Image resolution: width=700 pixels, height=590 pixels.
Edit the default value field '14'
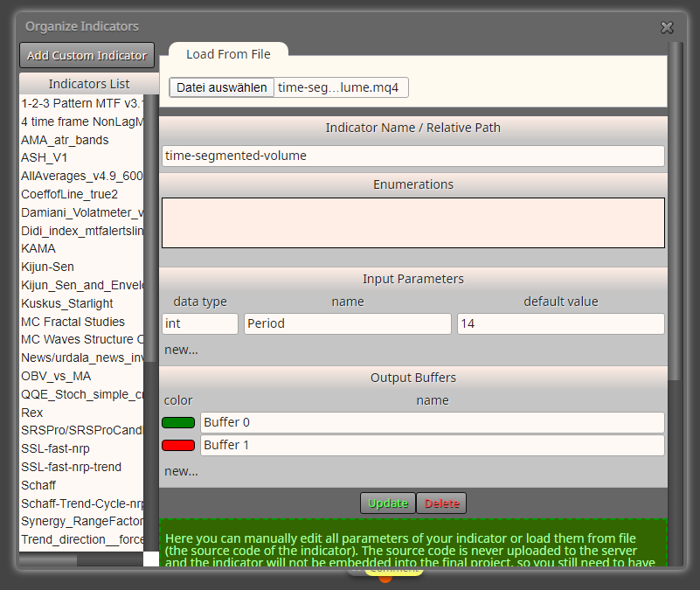point(561,323)
